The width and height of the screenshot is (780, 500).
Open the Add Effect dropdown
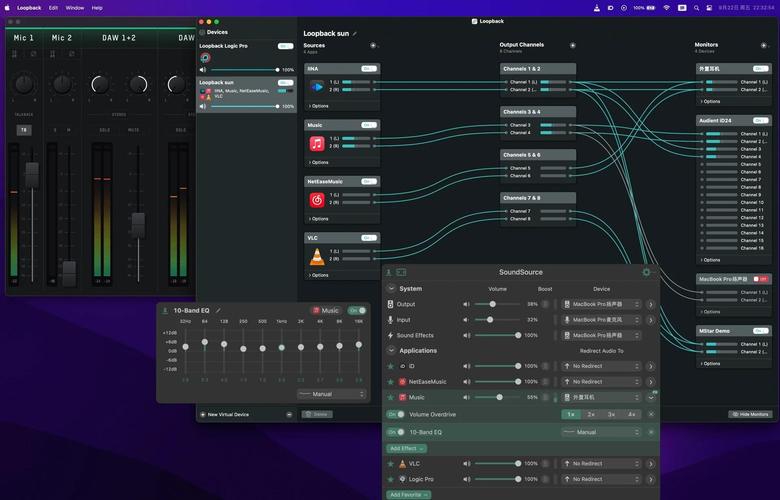point(407,449)
